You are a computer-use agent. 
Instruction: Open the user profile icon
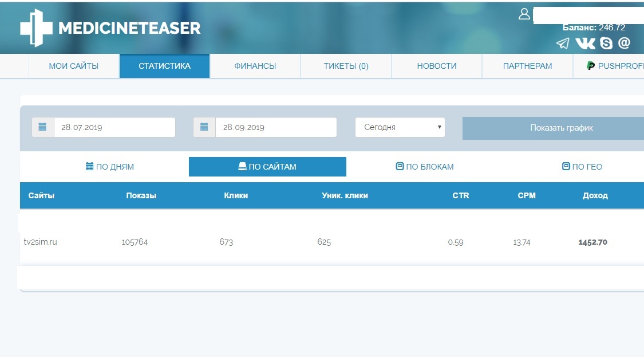[524, 14]
